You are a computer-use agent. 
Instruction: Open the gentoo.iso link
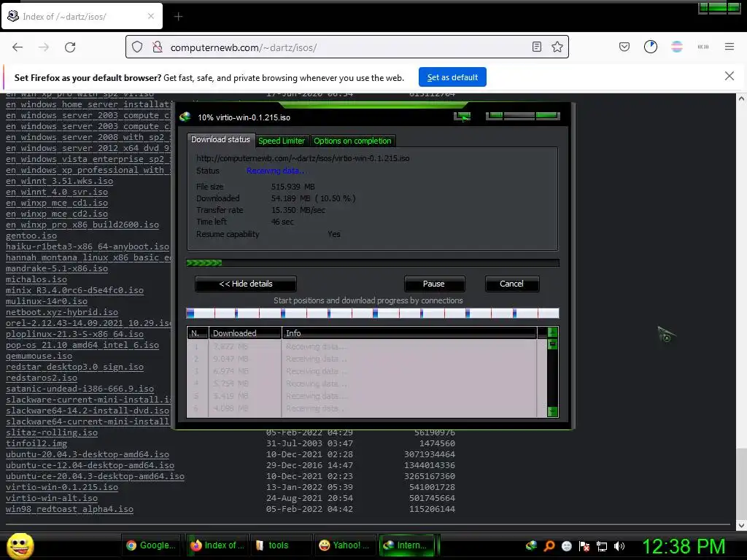31,236
